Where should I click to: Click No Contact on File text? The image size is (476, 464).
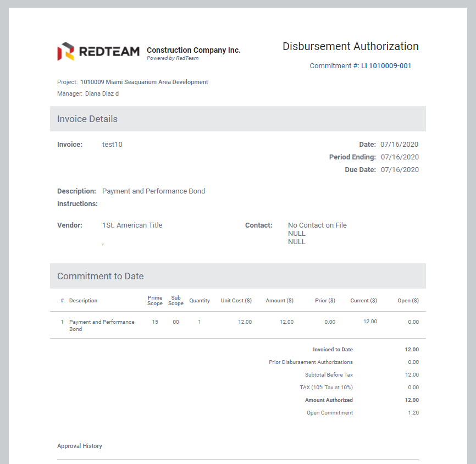317,225
